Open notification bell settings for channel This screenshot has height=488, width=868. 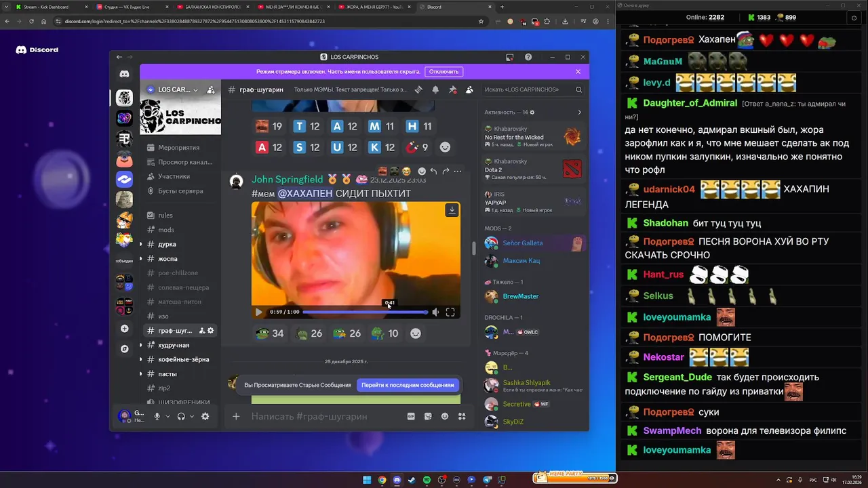pos(435,89)
